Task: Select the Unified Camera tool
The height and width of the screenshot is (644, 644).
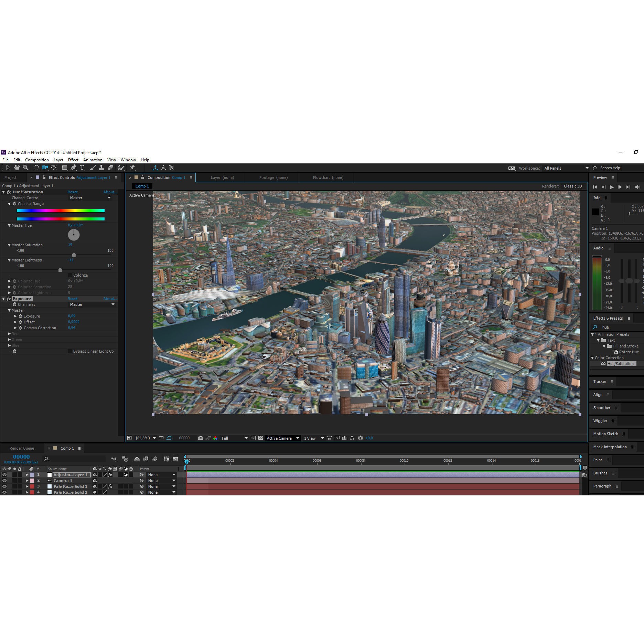Action: pyautogui.click(x=45, y=168)
